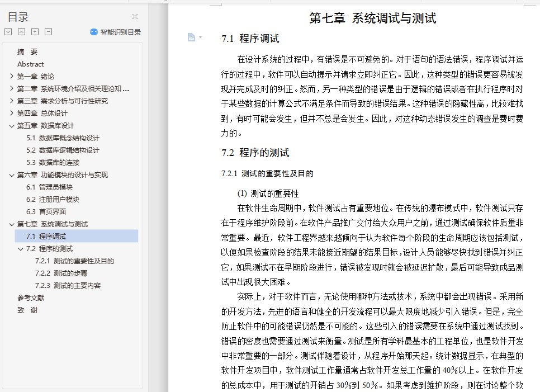The image size is (540, 392).
Task: Expand the 第一章 绪论 entry
Action: pyautogui.click(x=11, y=76)
